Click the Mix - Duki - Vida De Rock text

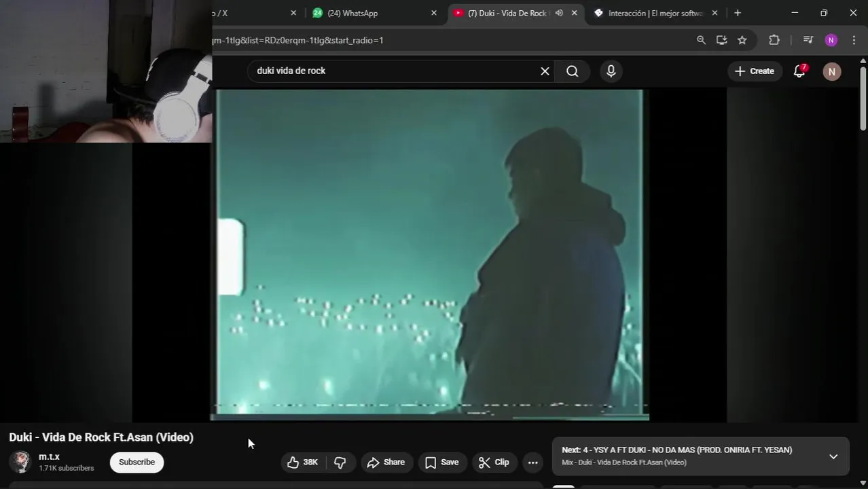point(624,463)
